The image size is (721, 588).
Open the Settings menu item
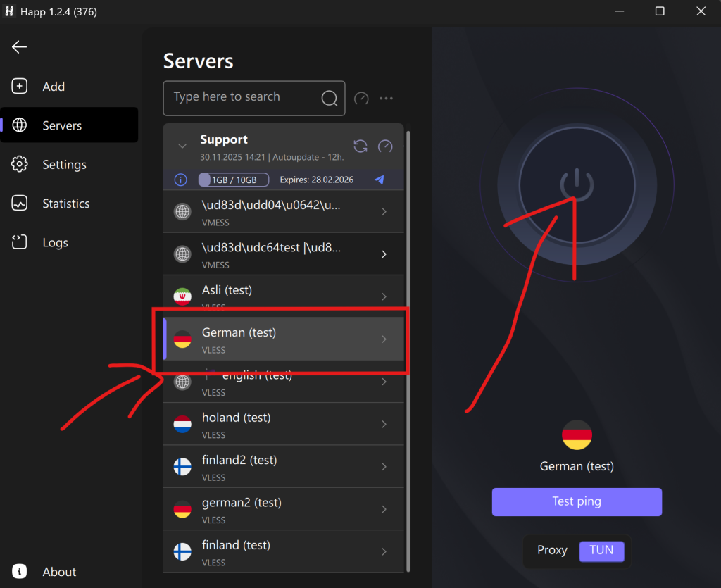(x=63, y=165)
